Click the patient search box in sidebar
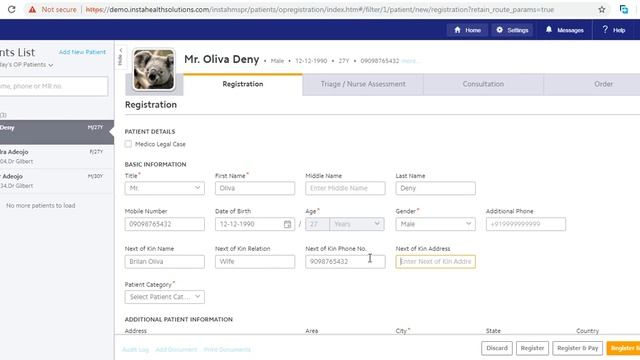 coord(53,86)
